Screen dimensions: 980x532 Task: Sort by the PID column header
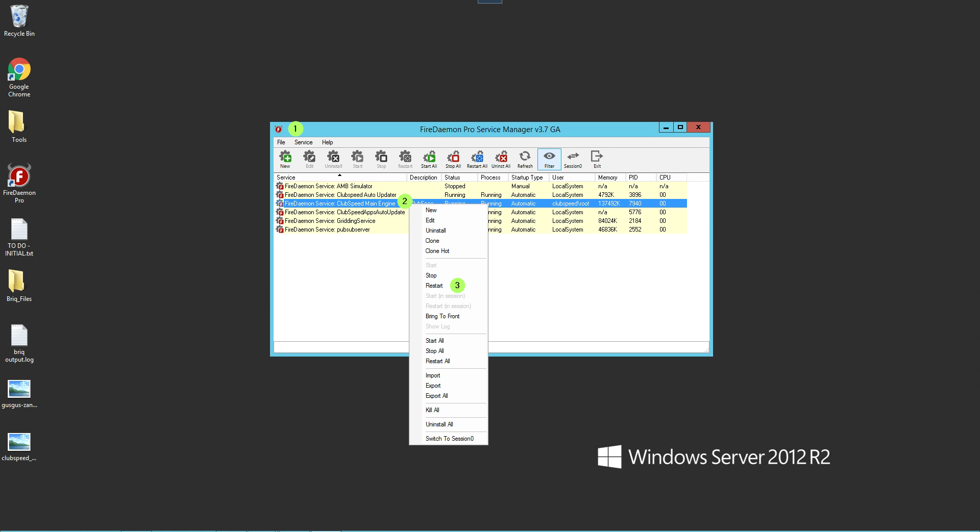coord(641,178)
